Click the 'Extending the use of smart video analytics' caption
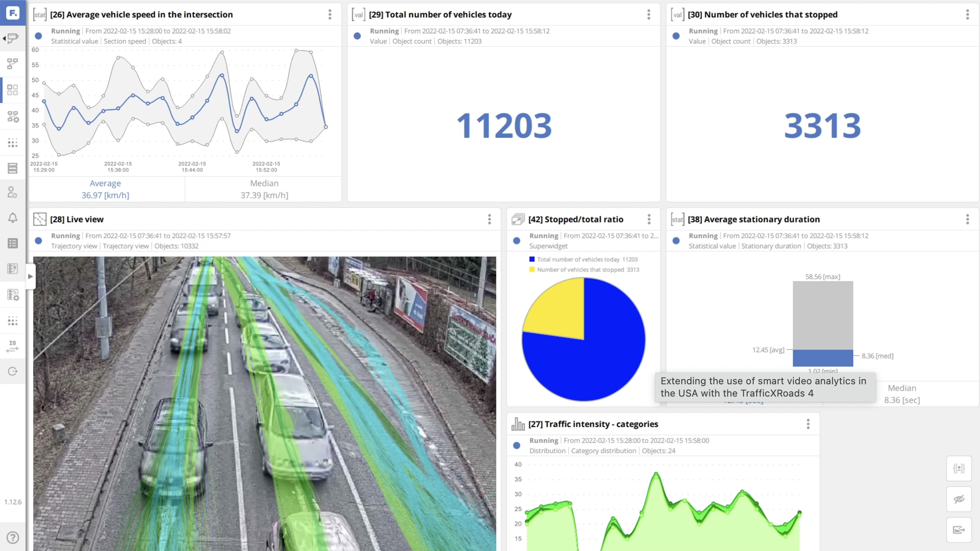 tap(765, 387)
